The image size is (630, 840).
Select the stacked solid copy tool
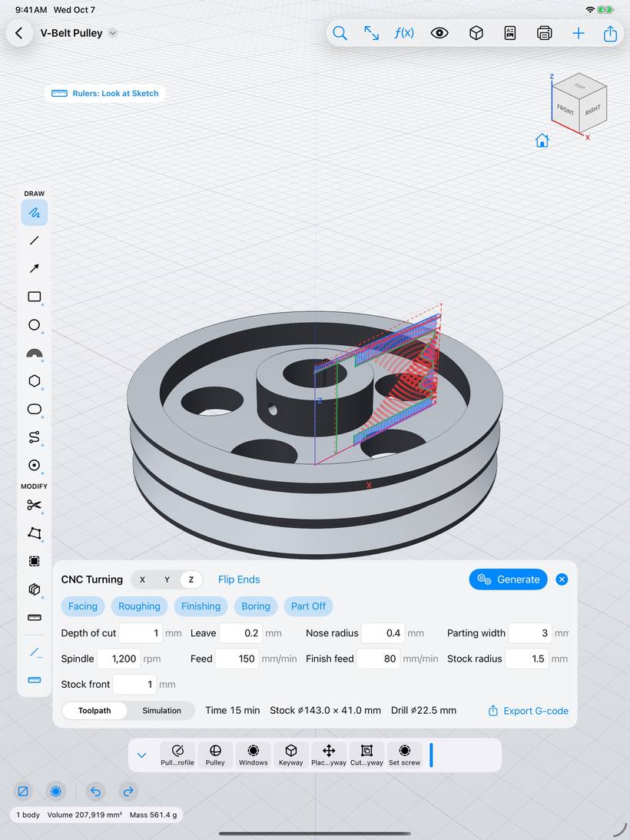pyautogui.click(x=35, y=589)
